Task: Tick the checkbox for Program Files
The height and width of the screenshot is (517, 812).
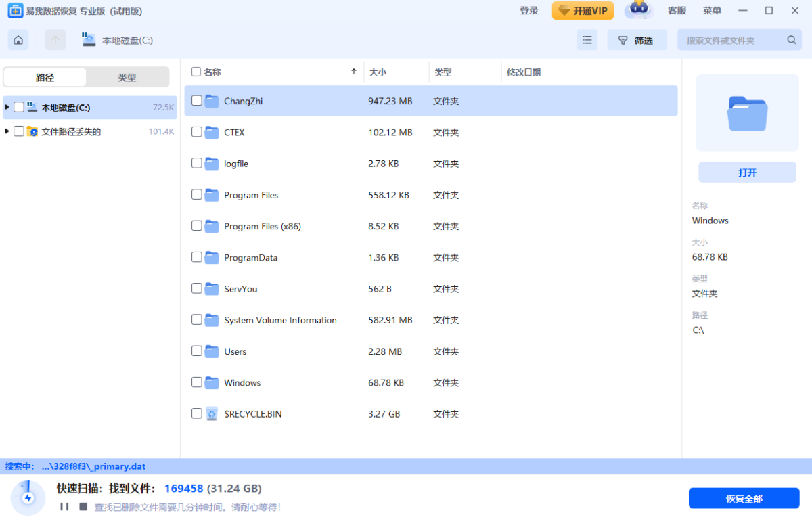Action: tap(196, 194)
